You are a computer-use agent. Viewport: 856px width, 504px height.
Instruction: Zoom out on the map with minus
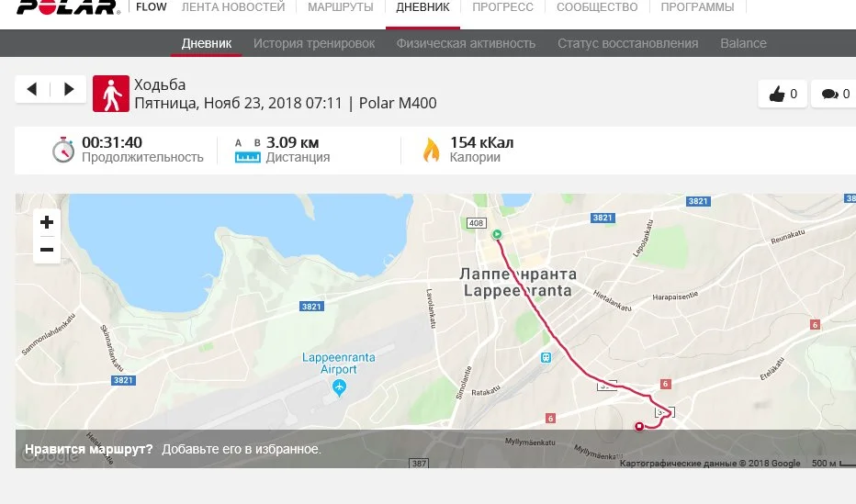(47, 250)
